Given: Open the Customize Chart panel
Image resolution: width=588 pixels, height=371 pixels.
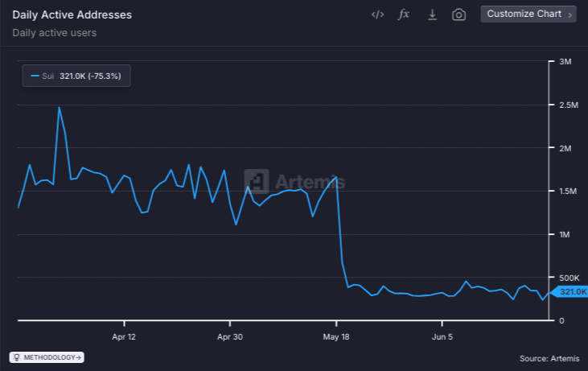Looking at the screenshot, I should (x=528, y=14).
